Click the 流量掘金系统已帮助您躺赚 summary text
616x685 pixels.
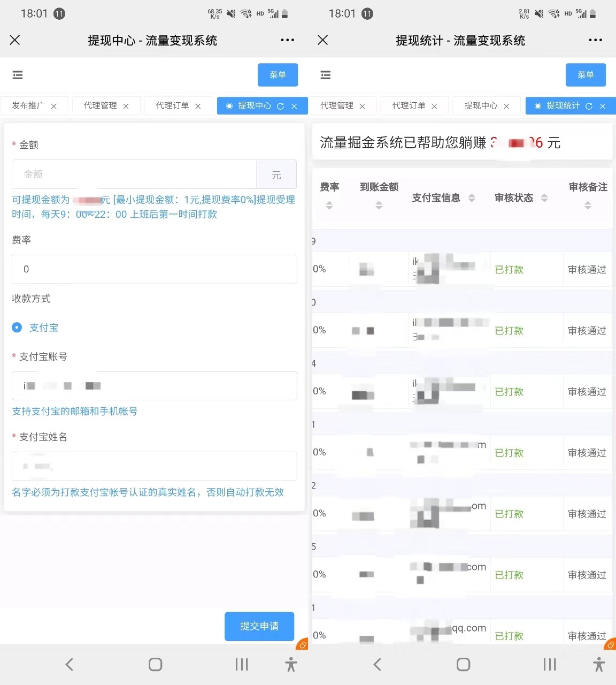coord(403,143)
